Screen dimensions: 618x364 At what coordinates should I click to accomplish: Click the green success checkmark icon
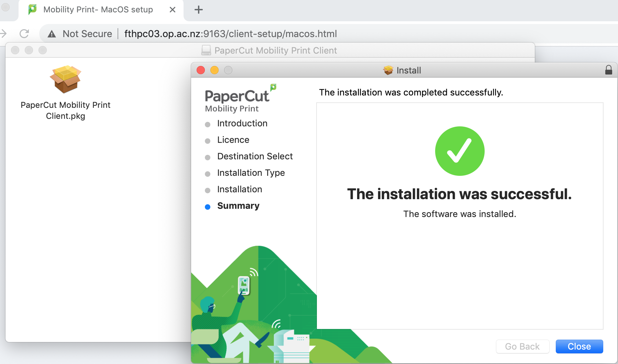(460, 151)
